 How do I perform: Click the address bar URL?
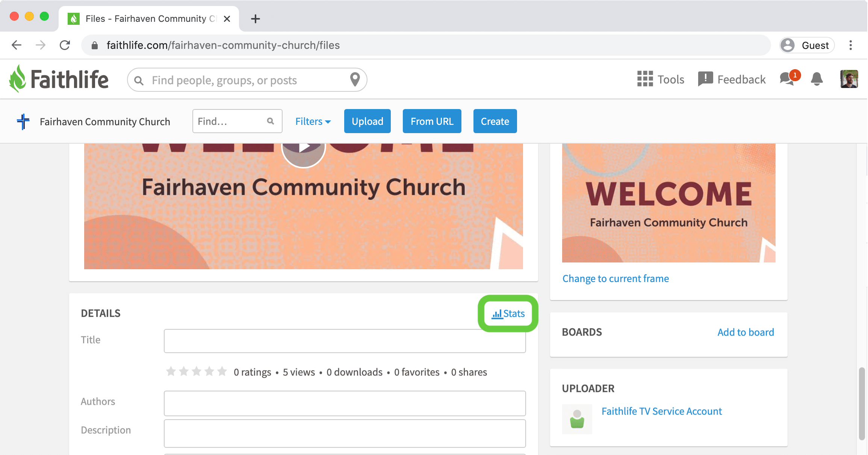[x=223, y=45]
